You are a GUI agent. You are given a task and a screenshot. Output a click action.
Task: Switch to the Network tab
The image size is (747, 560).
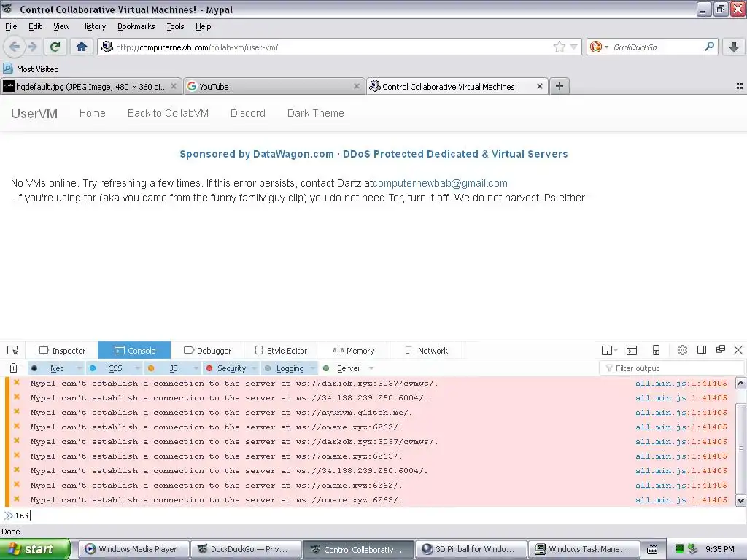(426, 351)
